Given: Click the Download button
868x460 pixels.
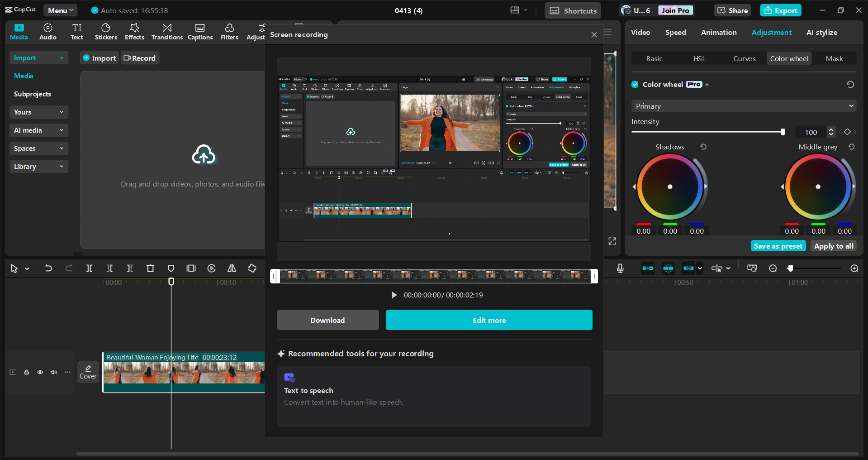Looking at the screenshot, I should point(327,320).
